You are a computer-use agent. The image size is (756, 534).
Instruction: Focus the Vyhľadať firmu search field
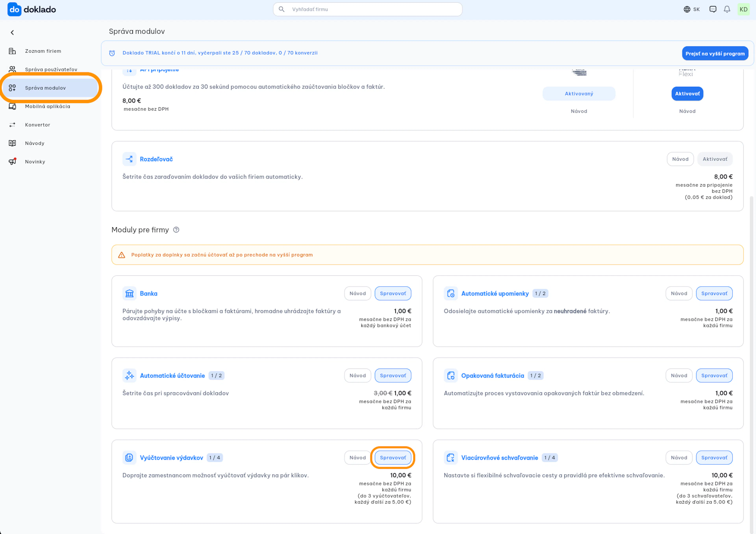[367, 9]
